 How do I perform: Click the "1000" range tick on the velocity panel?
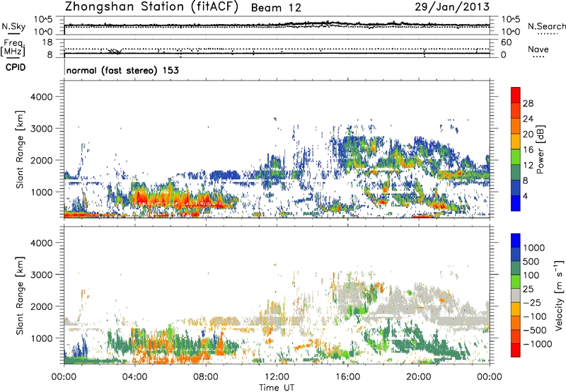(41, 338)
